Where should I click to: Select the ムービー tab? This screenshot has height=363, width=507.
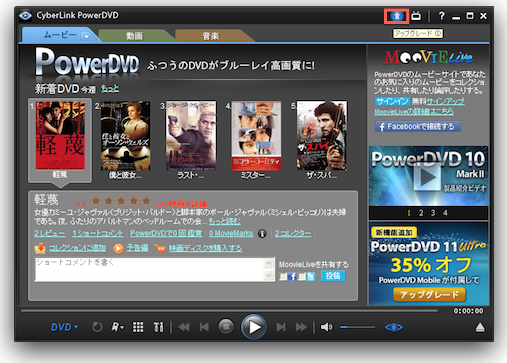point(60,35)
